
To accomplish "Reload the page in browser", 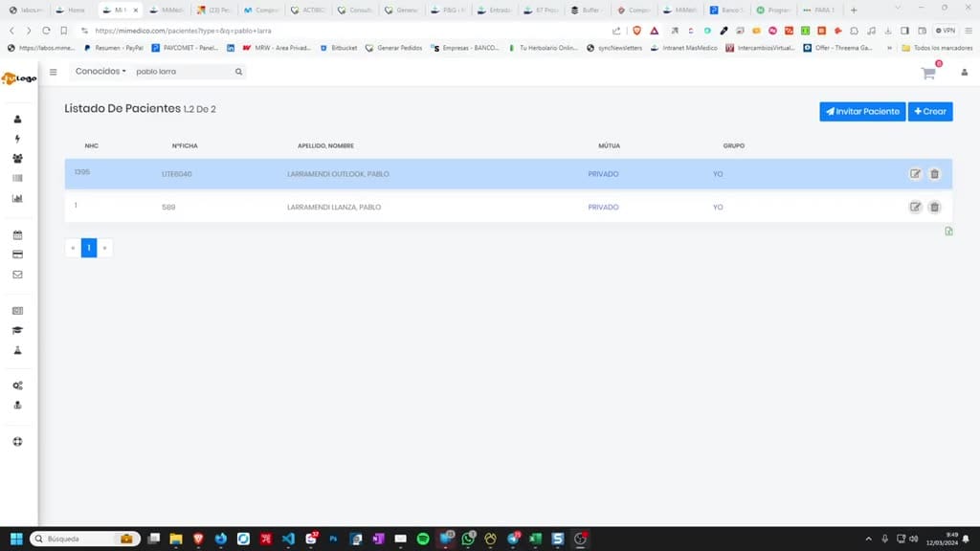I will click(x=46, y=31).
